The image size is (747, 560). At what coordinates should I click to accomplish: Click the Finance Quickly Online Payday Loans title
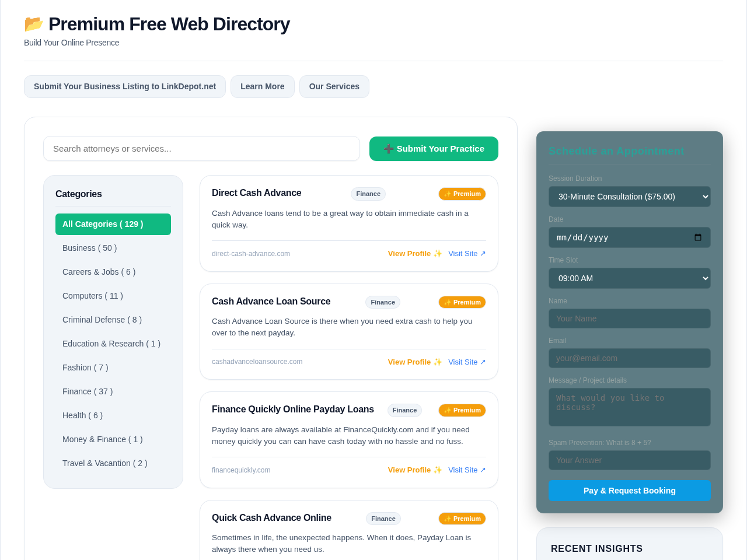point(293,409)
